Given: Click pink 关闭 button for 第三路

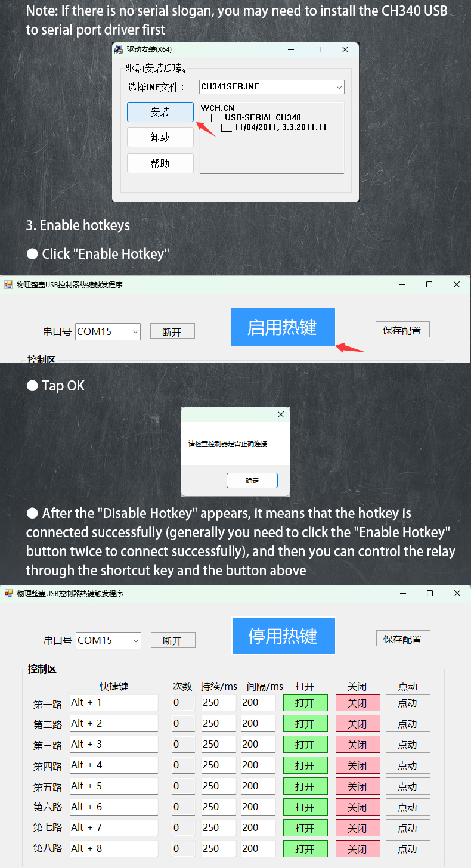Looking at the screenshot, I should 358,745.
